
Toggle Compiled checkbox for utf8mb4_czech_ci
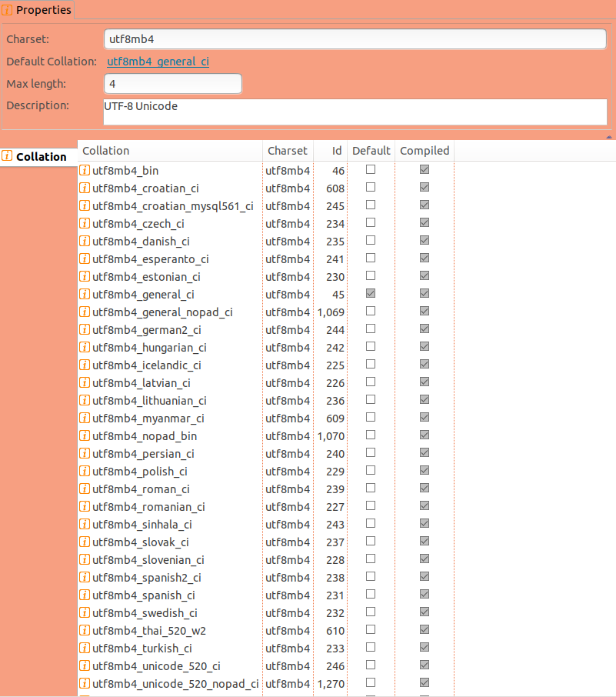[425, 222]
